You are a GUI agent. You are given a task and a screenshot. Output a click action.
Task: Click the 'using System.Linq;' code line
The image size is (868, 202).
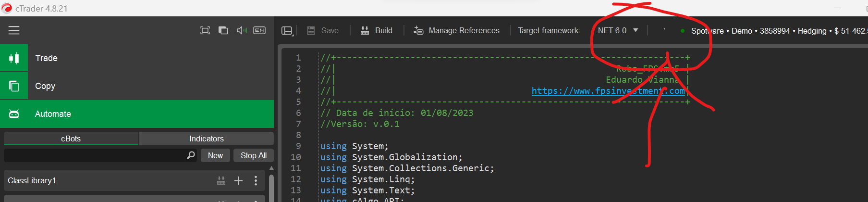click(367, 179)
